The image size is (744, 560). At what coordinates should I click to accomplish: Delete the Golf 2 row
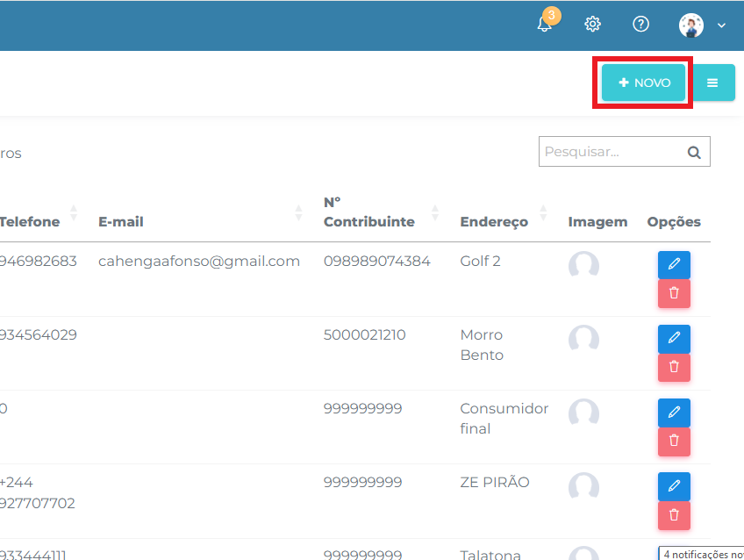point(674,293)
